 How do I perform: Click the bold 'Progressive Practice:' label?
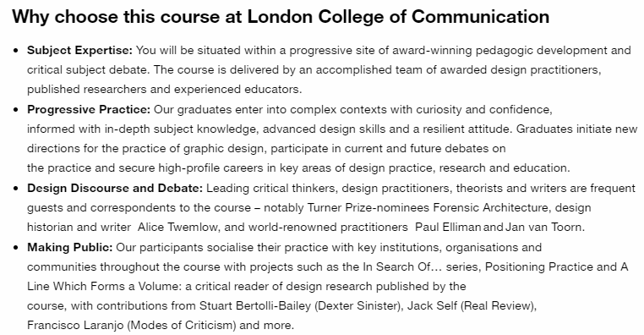click(89, 109)
